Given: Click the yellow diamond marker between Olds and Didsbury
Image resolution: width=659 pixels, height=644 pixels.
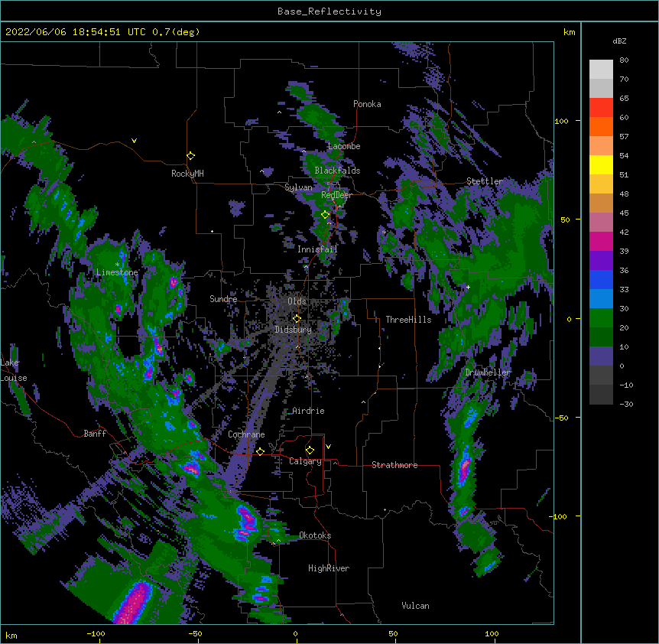Looking at the screenshot, I should pyautogui.click(x=297, y=319).
